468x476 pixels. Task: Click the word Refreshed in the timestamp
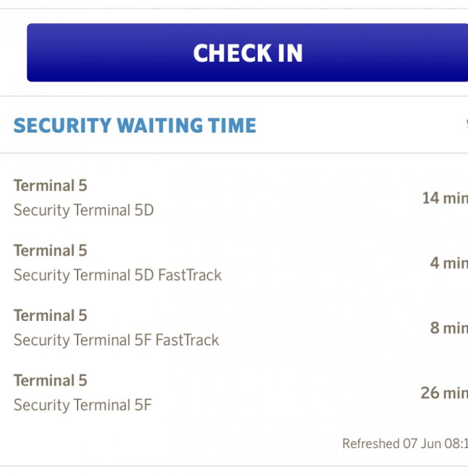[x=371, y=444]
